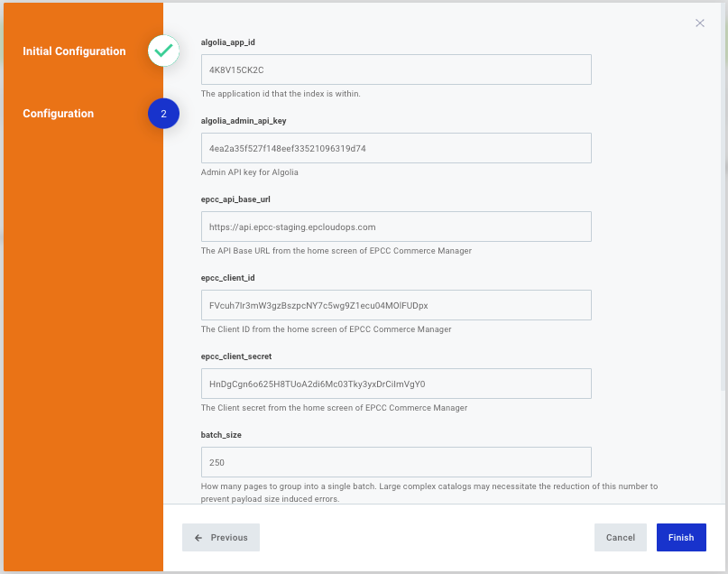This screenshot has height=574, width=728.
Task: Click the algolia_app_id field label
Action: click(229, 42)
